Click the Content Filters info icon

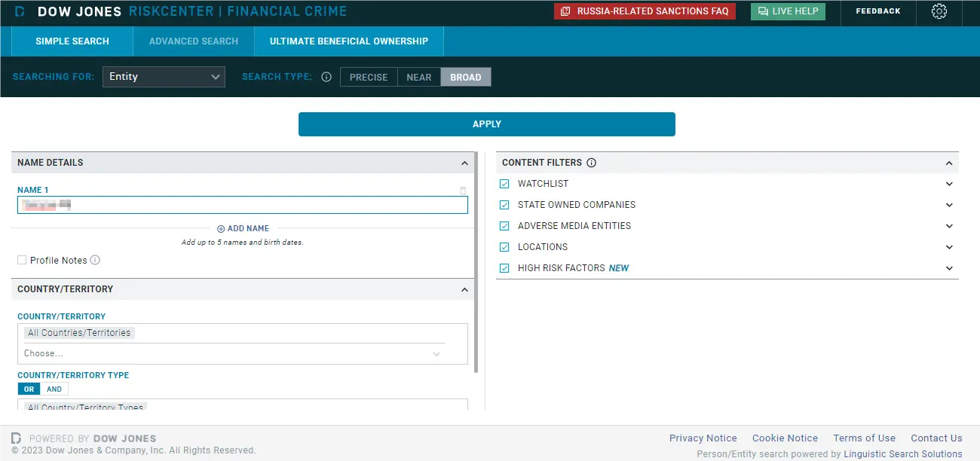[x=592, y=163]
